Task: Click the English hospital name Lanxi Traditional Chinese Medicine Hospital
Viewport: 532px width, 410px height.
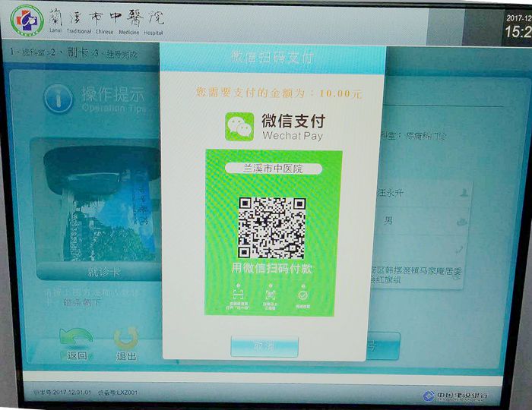Action: click(106, 32)
